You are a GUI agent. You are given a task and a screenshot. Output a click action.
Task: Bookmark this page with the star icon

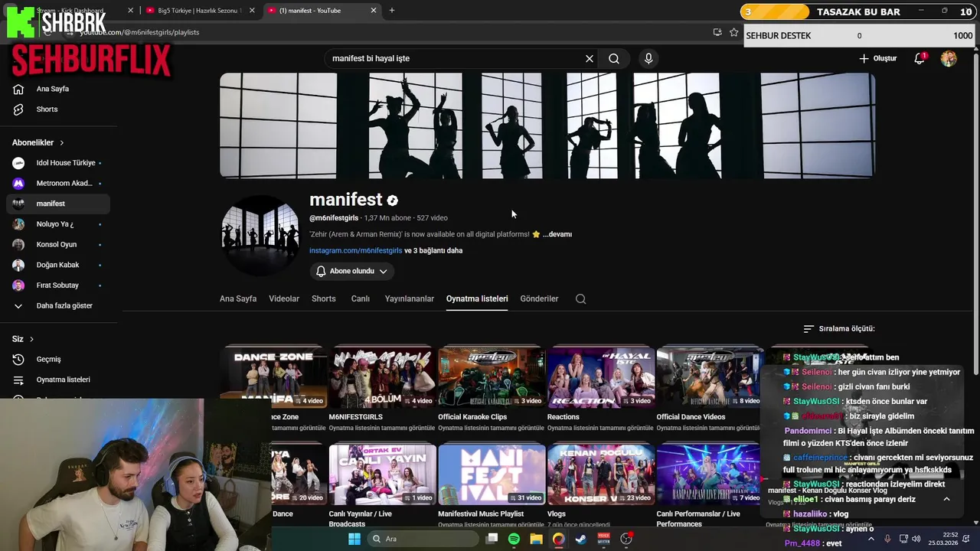click(734, 32)
